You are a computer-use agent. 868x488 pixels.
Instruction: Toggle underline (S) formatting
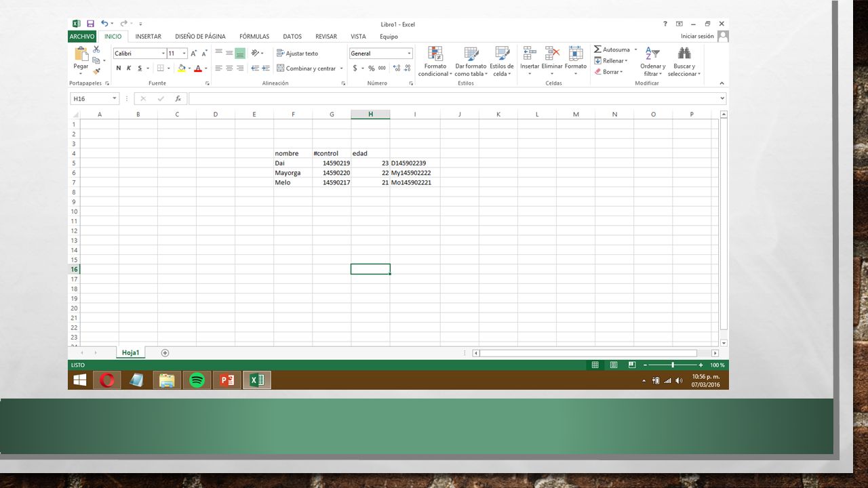tap(140, 68)
